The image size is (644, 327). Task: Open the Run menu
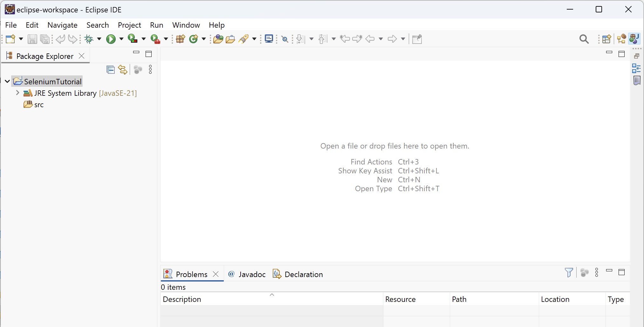coord(156,25)
